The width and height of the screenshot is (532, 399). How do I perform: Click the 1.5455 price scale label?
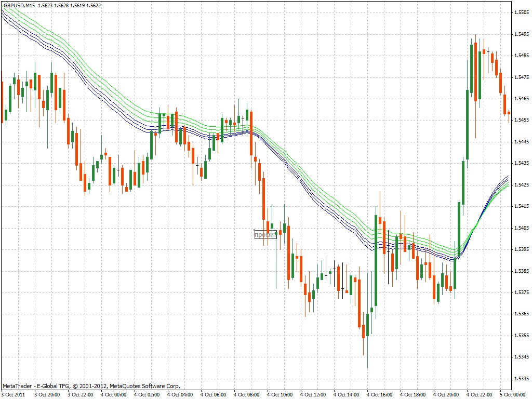click(x=522, y=120)
